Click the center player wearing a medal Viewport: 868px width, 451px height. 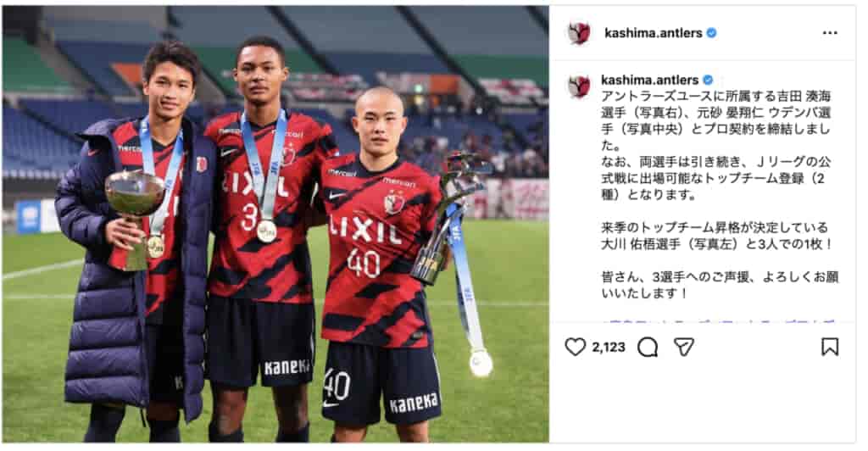[x=265, y=240]
